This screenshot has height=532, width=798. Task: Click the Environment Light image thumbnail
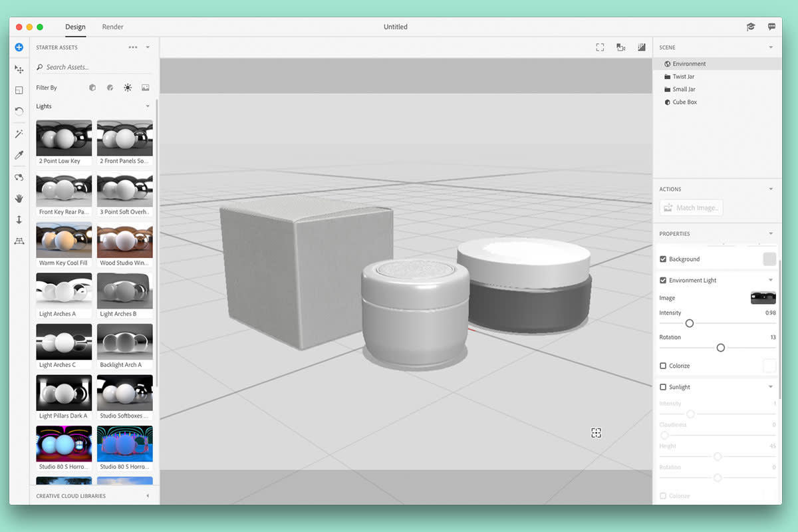click(x=763, y=298)
